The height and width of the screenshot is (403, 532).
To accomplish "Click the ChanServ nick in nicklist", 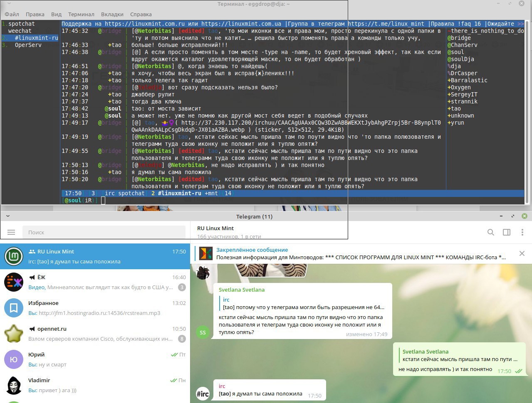I will [464, 45].
